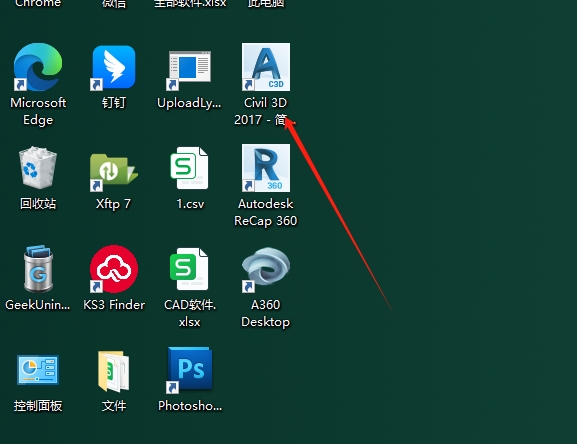Viewport: 577px width, 444px height.
Task: Open the Recycle Bin (回收站)
Action: click(x=38, y=168)
